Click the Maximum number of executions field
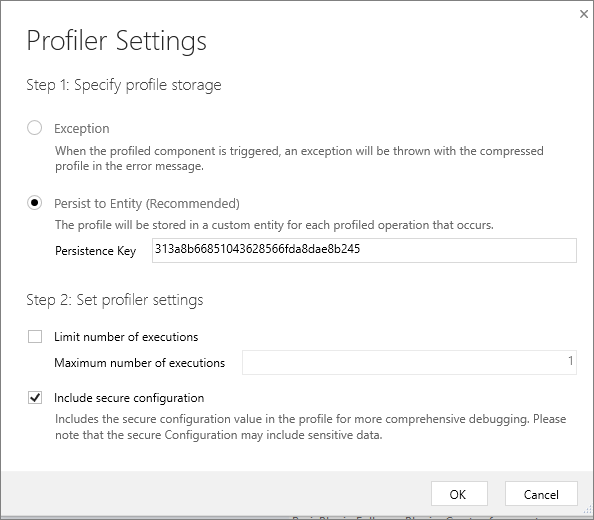594x520 pixels. (x=409, y=362)
